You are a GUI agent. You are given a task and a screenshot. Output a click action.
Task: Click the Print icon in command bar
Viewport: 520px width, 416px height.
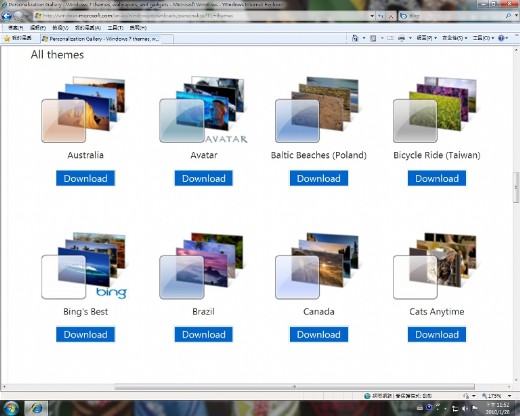402,38
